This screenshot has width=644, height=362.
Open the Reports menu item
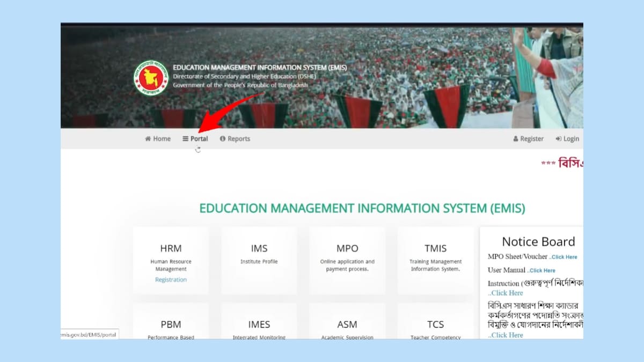[x=238, y=139]
